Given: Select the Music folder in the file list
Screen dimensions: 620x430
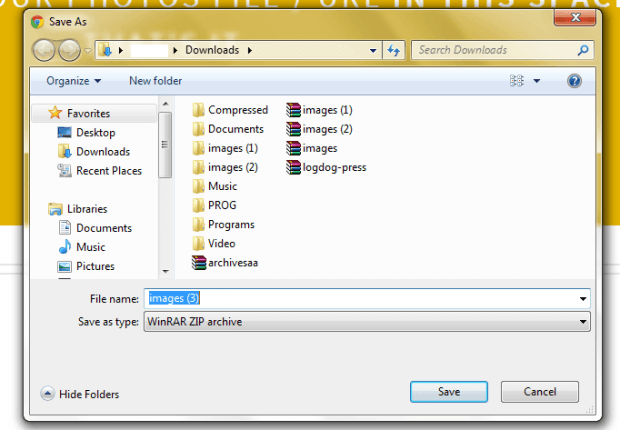Looking at the screenshot, I should click(x=215, y=186).
